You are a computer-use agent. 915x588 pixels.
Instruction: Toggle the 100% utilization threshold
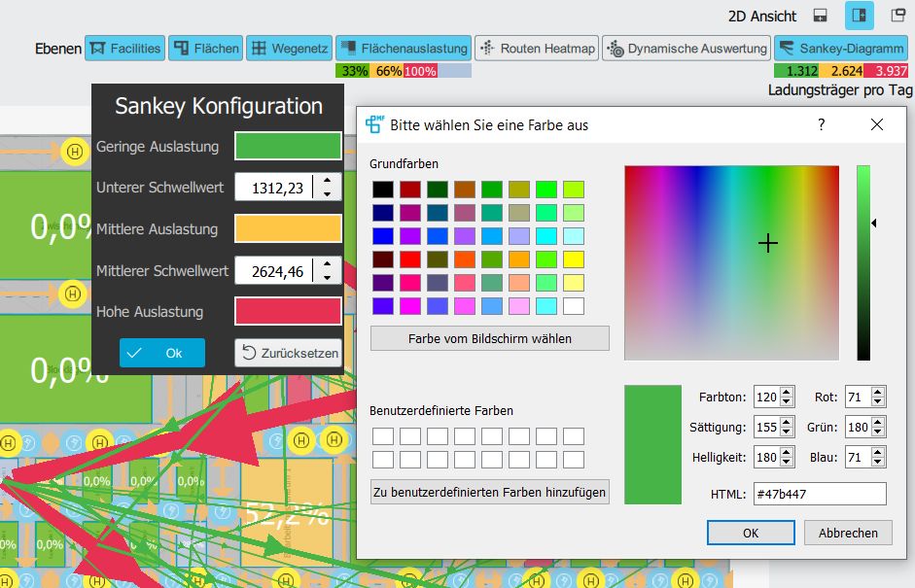tap(421, 70)
